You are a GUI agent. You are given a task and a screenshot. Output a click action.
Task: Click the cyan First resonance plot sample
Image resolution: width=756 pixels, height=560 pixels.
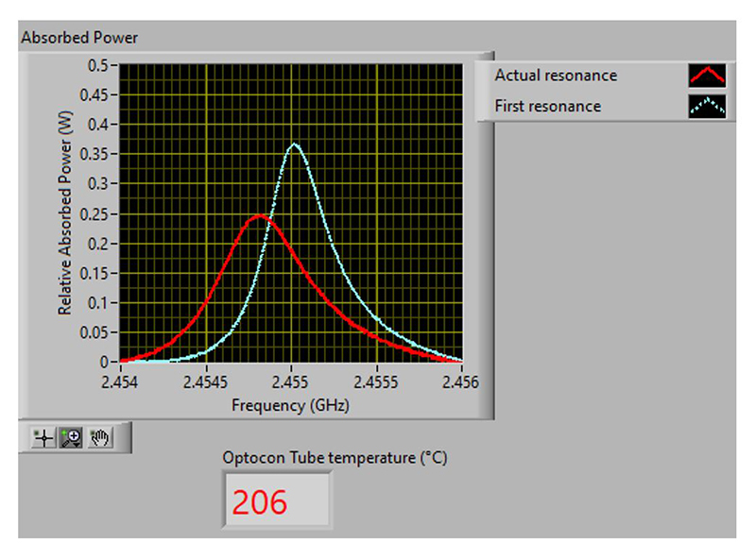coord(707,106)
